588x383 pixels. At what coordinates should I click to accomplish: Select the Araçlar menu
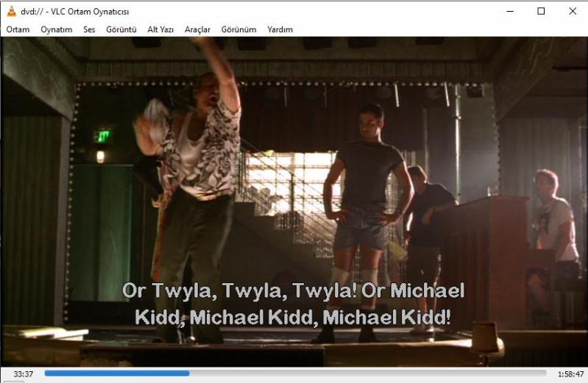(197, 29)
